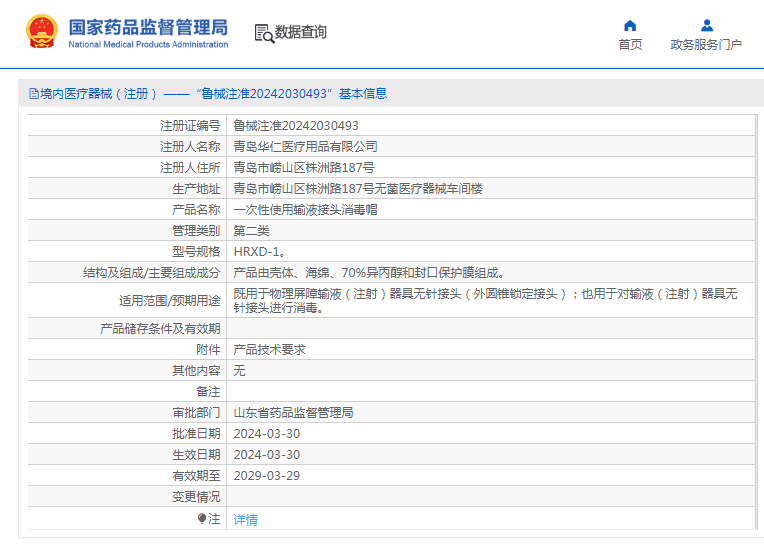The height and width of the screenshot is (545, 764).
Task: Select approving authority 山东省药品监督管理局
Action: coord(293,412)
